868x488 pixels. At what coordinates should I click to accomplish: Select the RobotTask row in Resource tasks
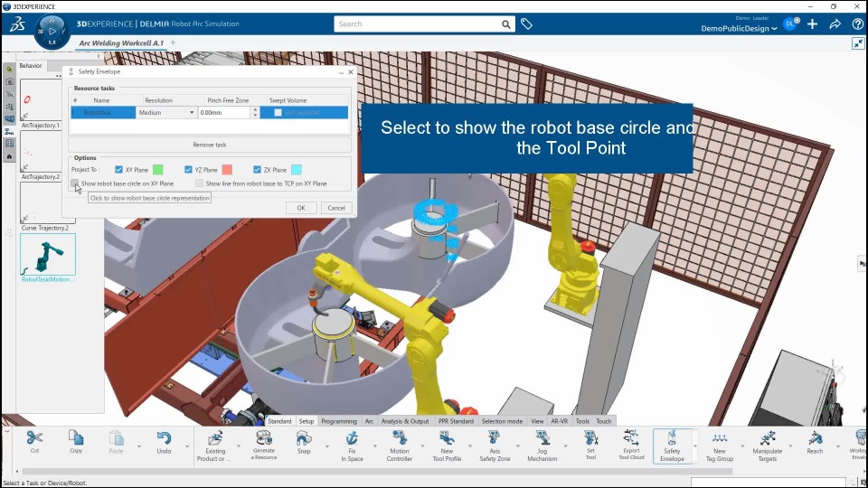click(210, 112)
